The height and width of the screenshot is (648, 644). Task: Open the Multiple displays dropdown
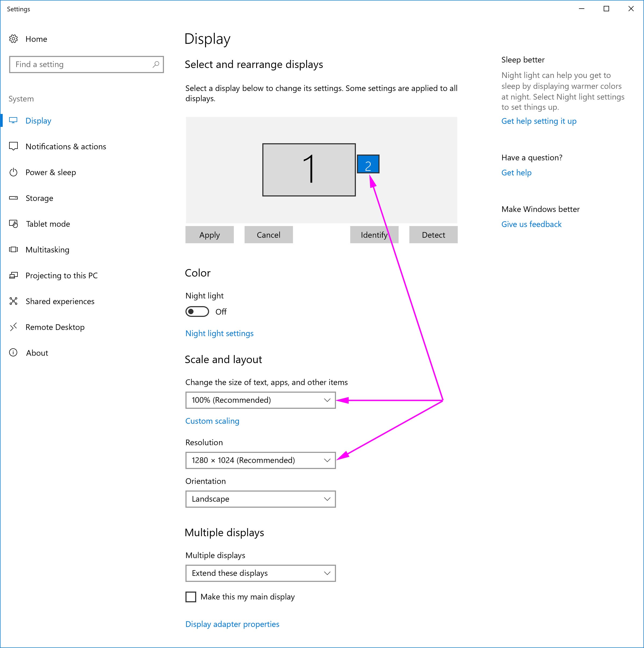point(260,573)
